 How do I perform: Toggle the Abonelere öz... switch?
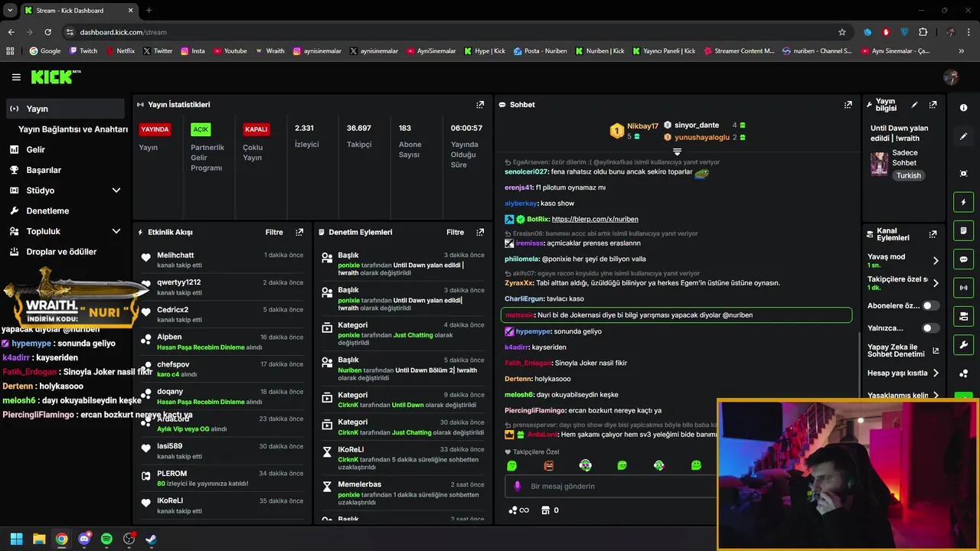point(930,305)
